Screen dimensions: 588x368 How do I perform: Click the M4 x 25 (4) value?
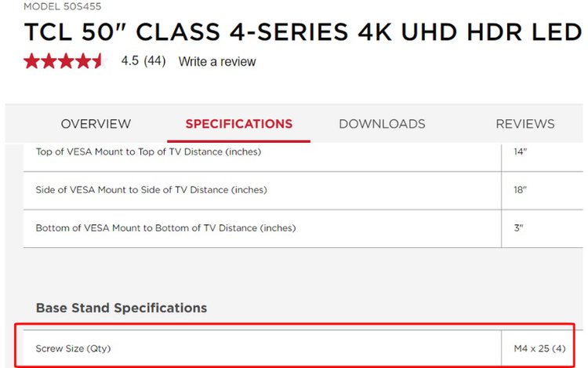(539, 348)
